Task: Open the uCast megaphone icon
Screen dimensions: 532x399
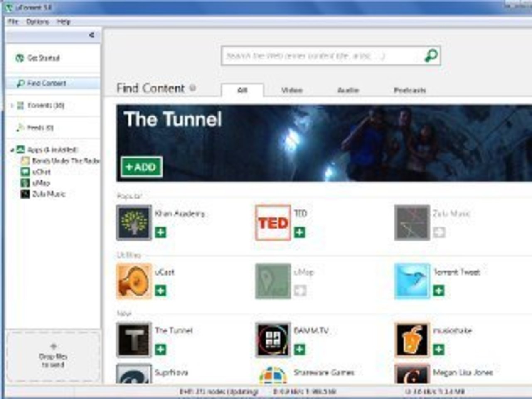Action: coord(134,281)
